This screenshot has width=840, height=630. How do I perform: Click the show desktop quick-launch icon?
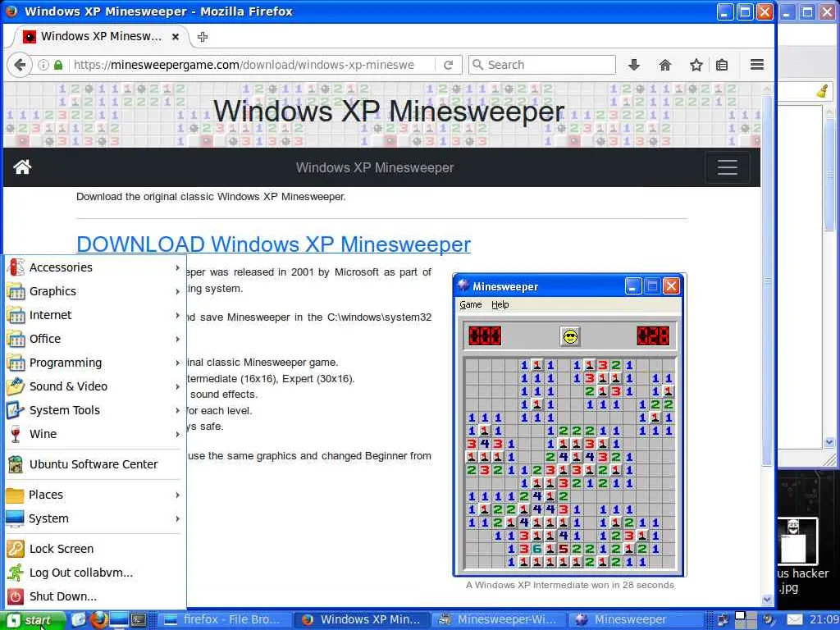(x=119, y=620)
